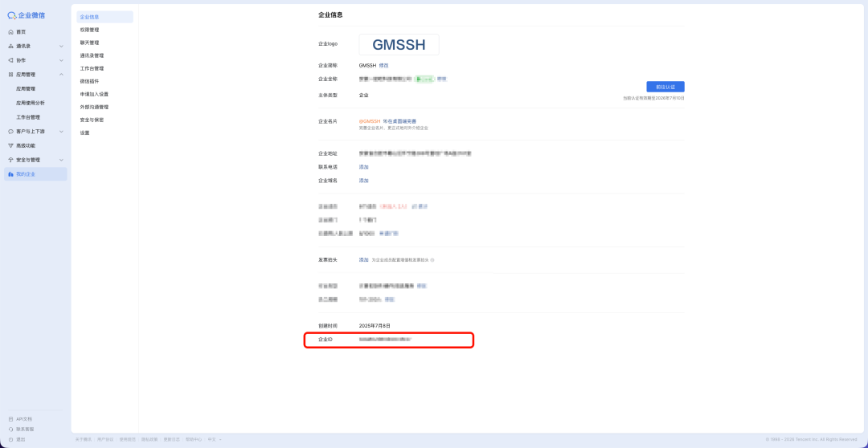The image size is (868, 448).
Task: Open 设置 in the settings menu
Action: click(x=84, y=133)
